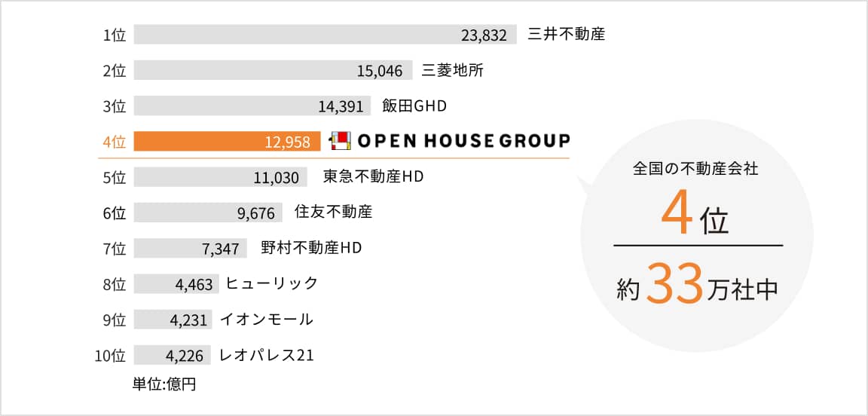868x416 pixels.
Task: Click the ヒューリック label
Action: tap(271, 283)
